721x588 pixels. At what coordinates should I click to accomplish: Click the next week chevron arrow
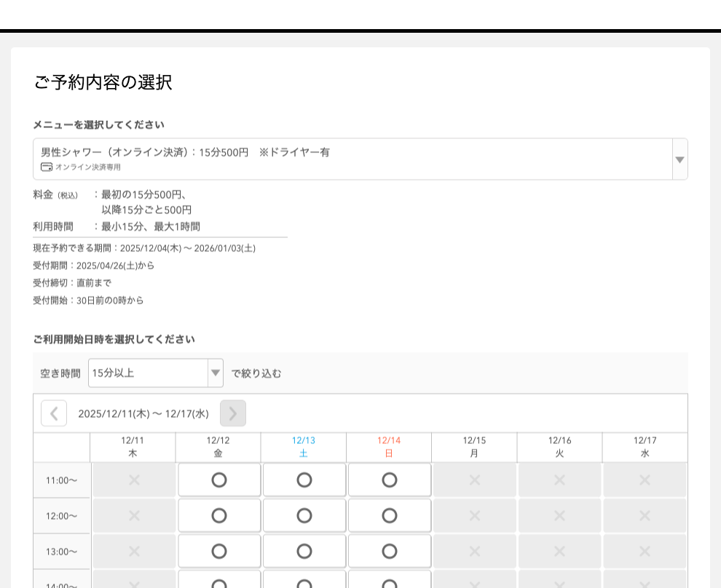[x=233, y=413]
